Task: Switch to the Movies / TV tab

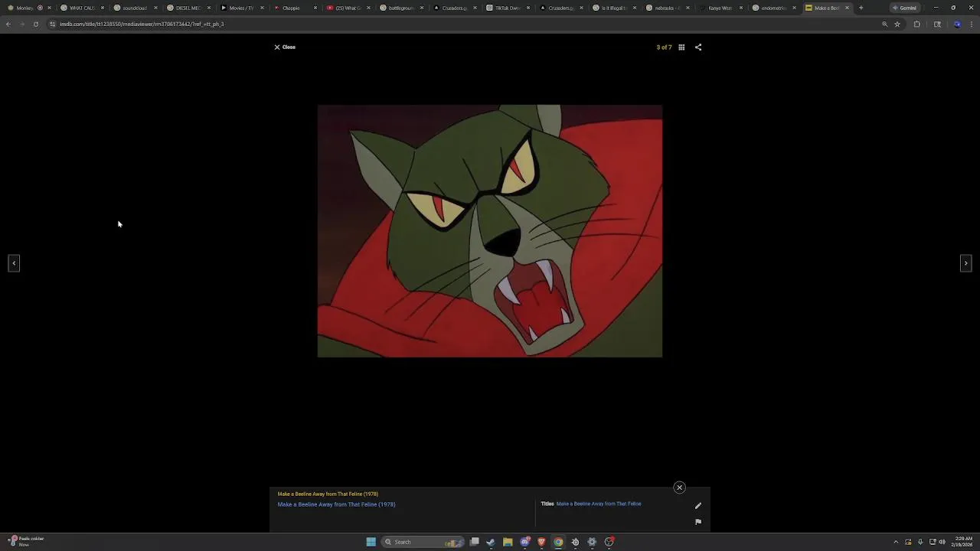Action: tap(241, 8)
